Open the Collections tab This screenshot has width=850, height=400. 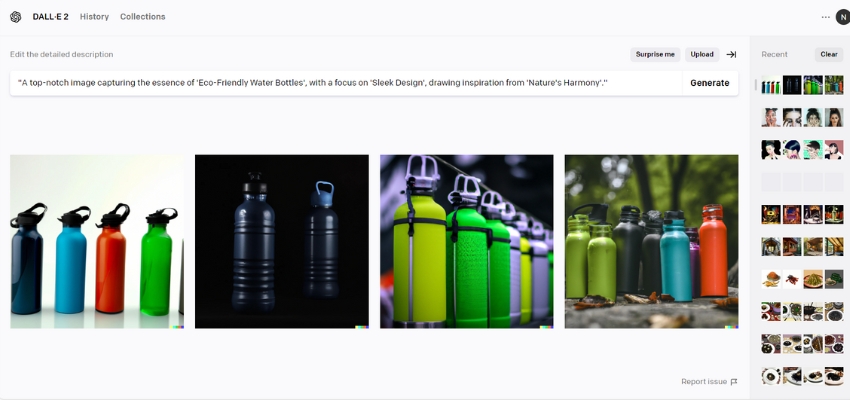pos(143,17)
